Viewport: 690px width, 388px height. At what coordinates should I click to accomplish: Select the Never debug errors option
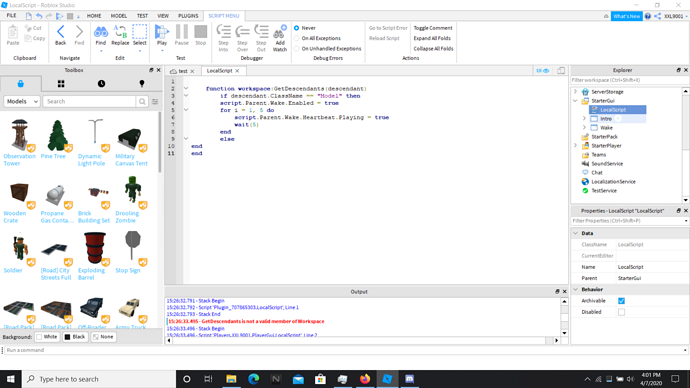(297, 28)
